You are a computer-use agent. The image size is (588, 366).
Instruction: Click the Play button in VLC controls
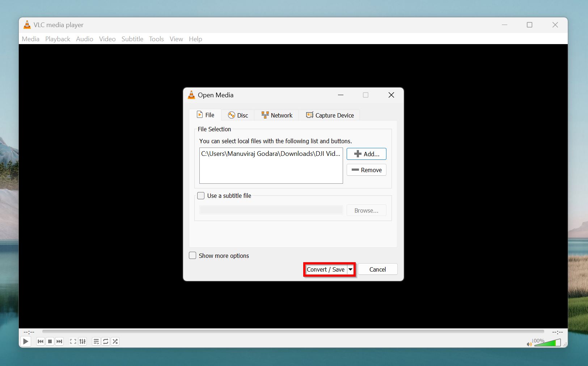click(25, 341)
